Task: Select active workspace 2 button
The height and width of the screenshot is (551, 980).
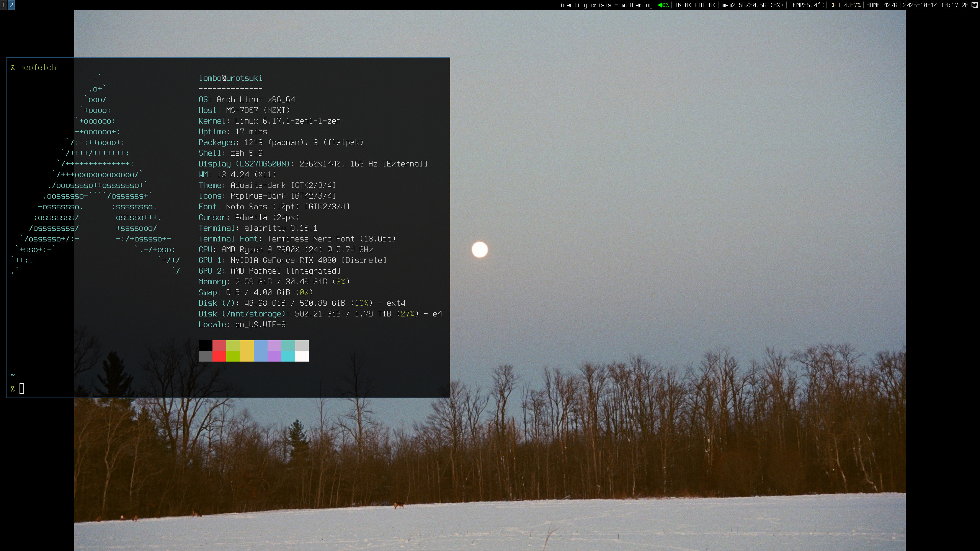Action: [11, 5]
